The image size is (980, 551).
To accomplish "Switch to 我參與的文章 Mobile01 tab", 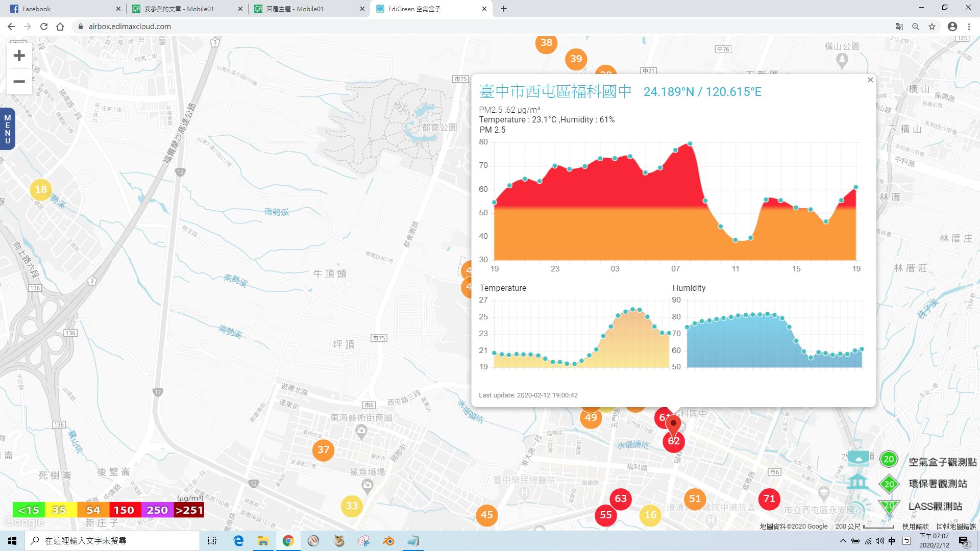I will [186, 9].
